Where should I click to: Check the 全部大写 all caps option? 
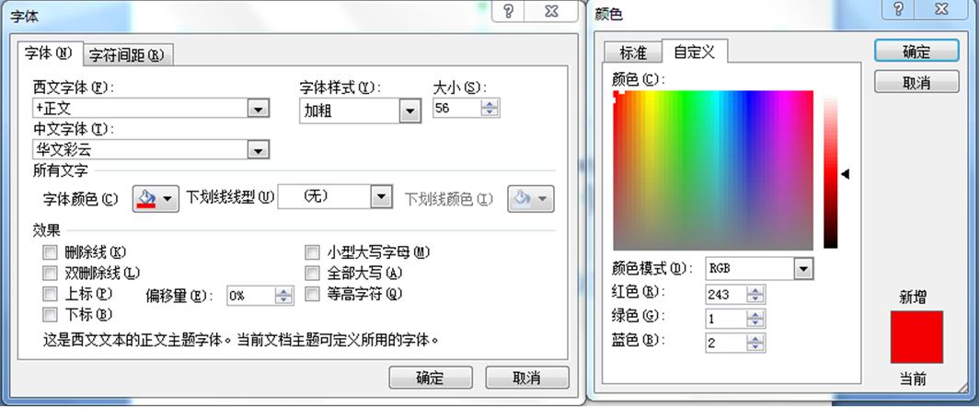(312, 274)
